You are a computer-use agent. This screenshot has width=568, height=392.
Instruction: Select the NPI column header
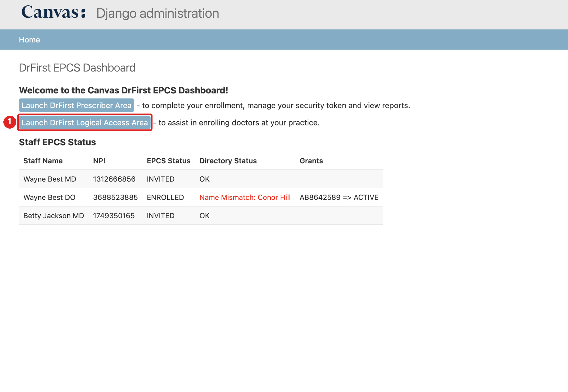pos(99,161)
